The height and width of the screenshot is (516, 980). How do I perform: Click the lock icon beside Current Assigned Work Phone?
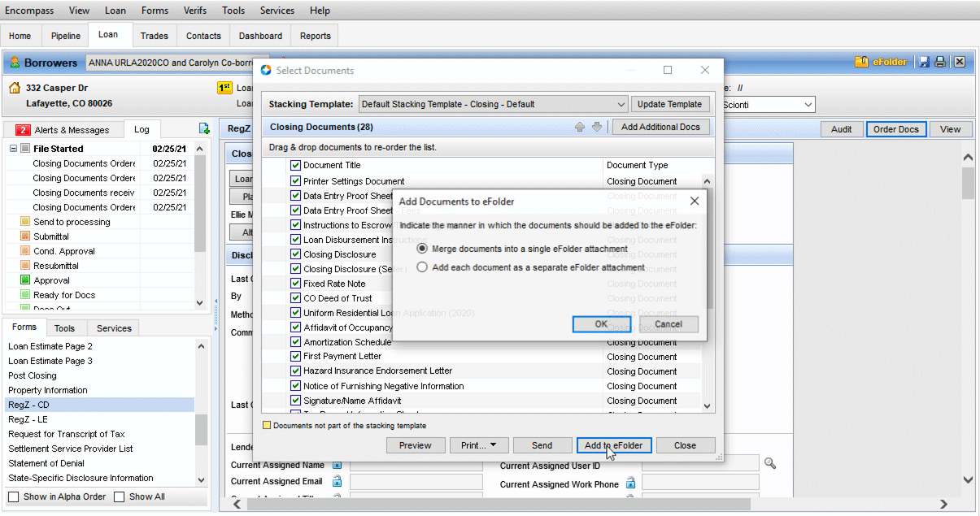click(629, 483)
